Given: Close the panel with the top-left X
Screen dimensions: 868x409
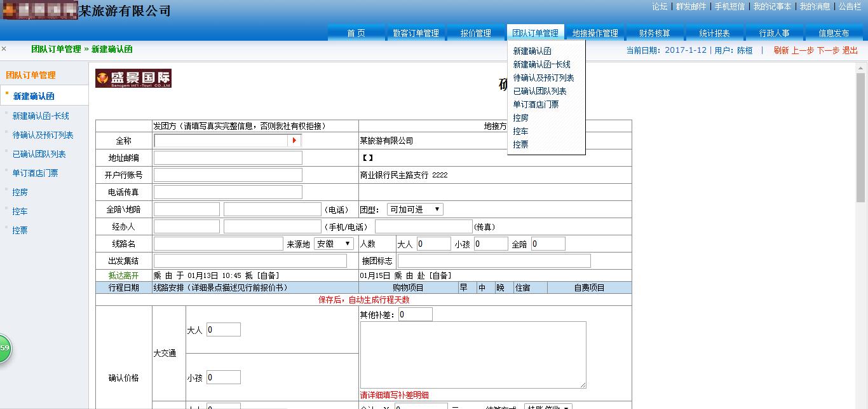Looking at the screenshot, I should click(x=4, y=49).
